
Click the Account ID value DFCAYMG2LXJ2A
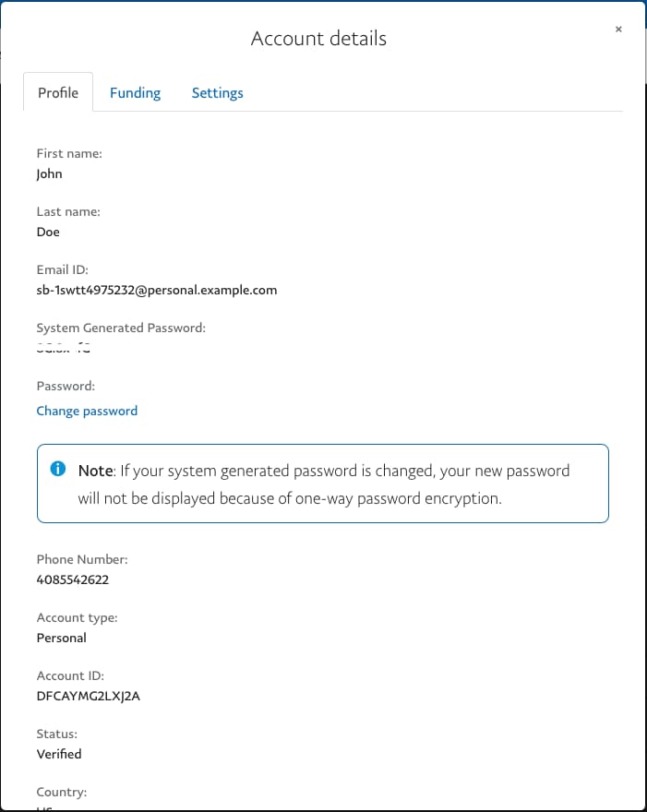88,696
